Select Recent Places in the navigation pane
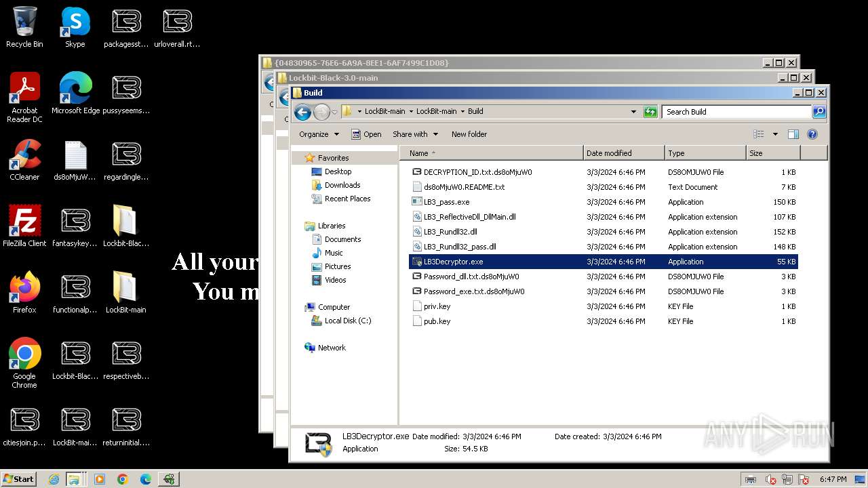This screenshot has height=488, width=868. pos(347,199)
